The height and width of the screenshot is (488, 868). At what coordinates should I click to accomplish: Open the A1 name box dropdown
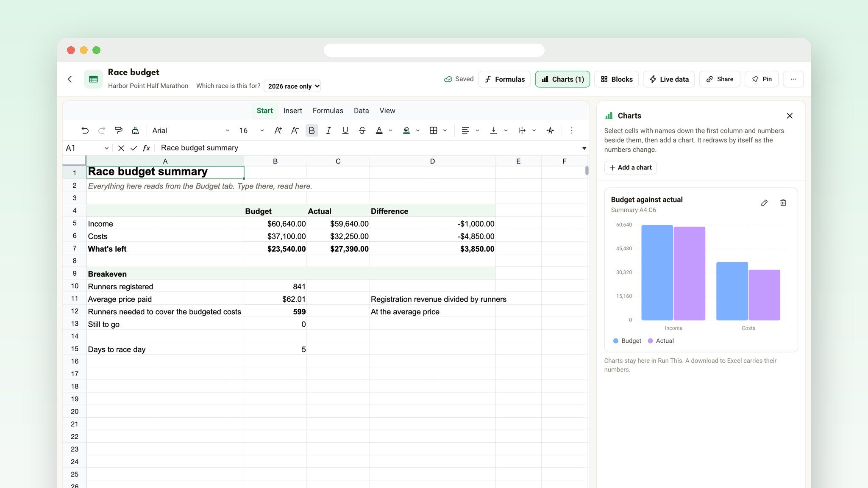point(106,148)
